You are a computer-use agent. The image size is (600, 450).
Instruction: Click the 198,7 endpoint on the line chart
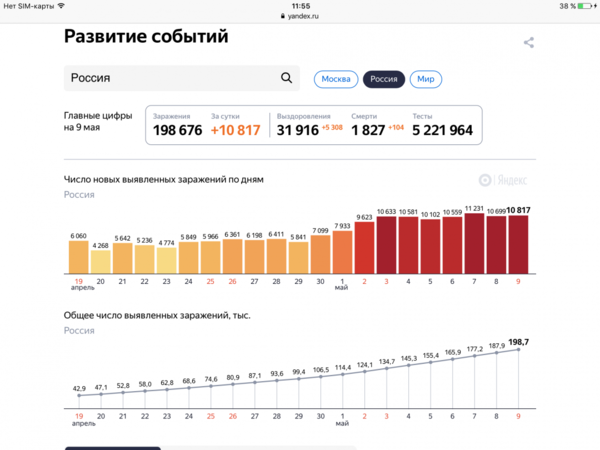(x=518, y=349)
